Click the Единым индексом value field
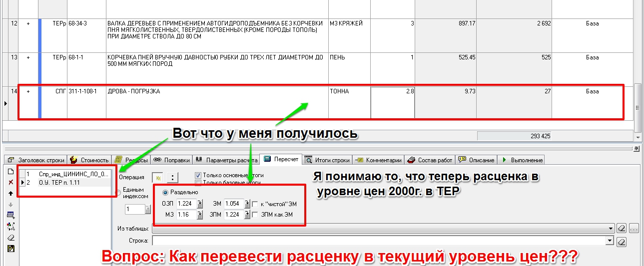The image size is (644, 266). (134, 210)
